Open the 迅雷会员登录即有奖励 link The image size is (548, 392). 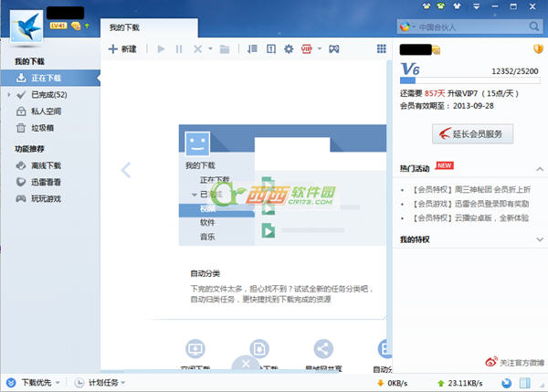point(470,204)
